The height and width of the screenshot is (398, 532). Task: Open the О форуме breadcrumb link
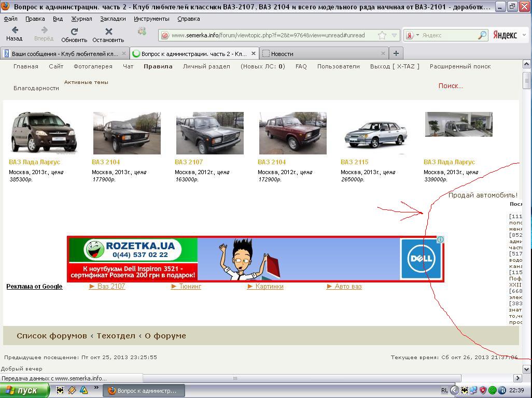(165, 336)
